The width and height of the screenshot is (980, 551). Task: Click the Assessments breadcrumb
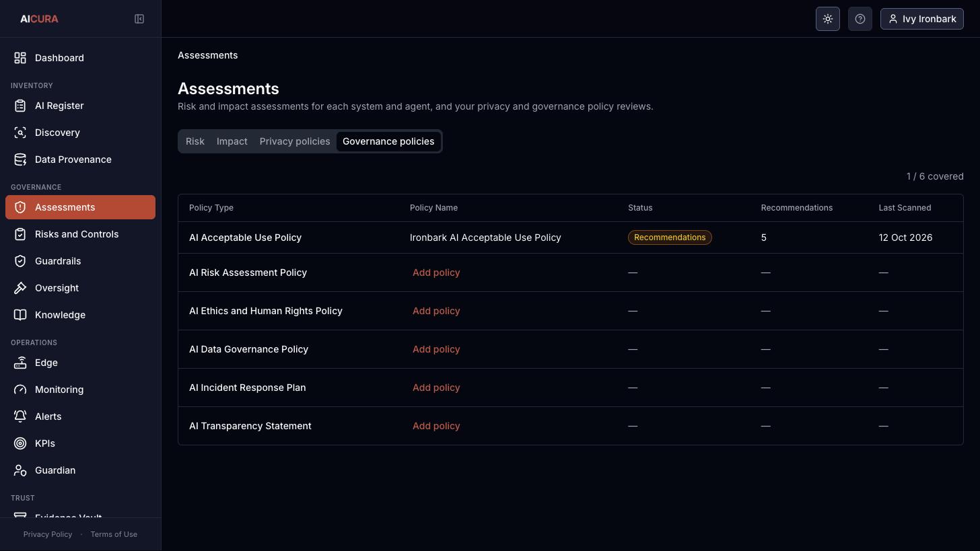point(207,55)
